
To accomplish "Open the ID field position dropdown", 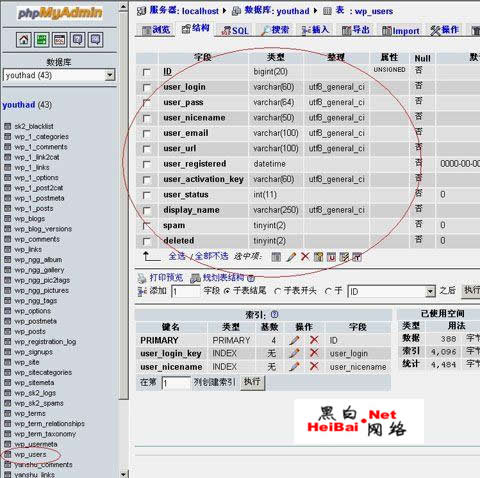I will (392, 292).
